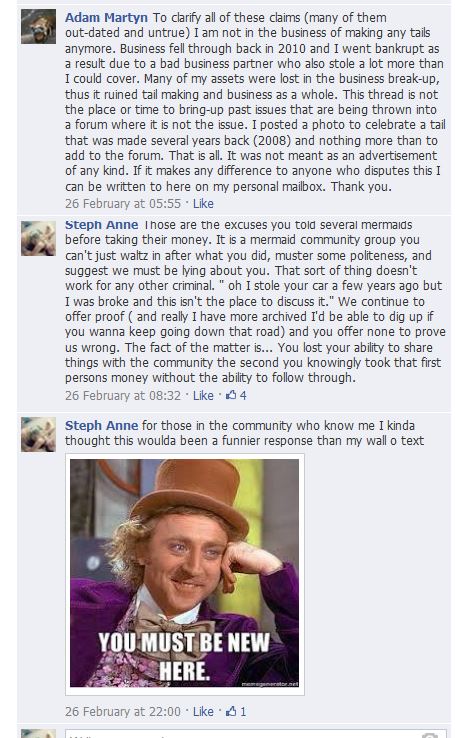455x738 pixels.
Task: Focus the write a comment box
Action: (x=255, y=734)
